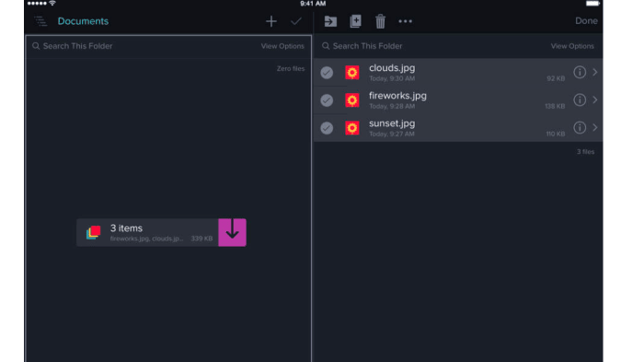Tap 'Today, 9:27 AM' under sunset.jpg
Screen dimensions: 644x362
pyautogui.click(x=392, y=134)
